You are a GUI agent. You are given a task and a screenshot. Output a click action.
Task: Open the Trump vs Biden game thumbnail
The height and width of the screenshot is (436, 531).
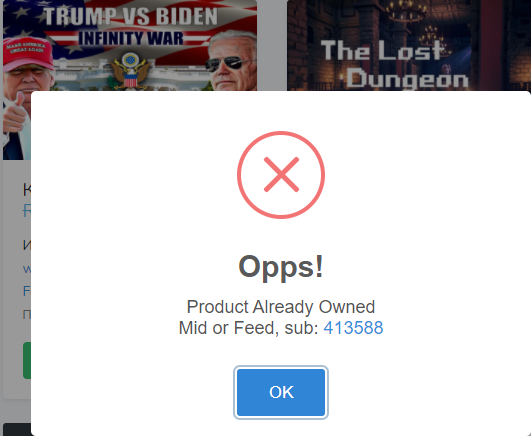130,45
